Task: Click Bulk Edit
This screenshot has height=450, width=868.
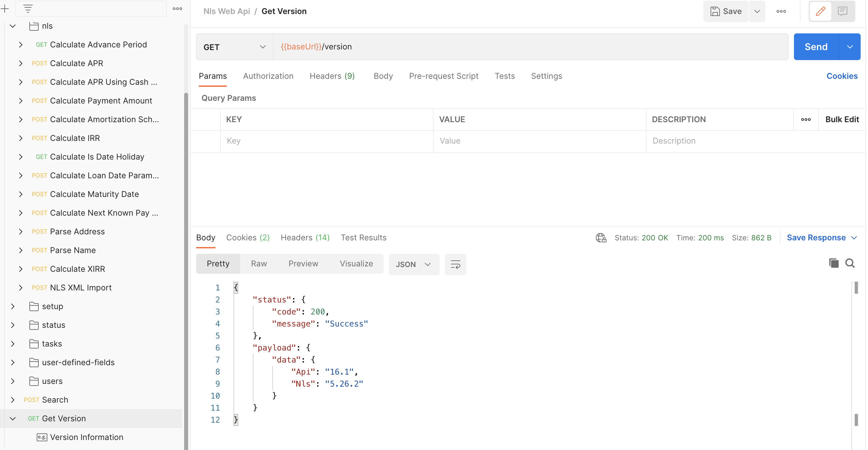Action: [x=842, y=119]
